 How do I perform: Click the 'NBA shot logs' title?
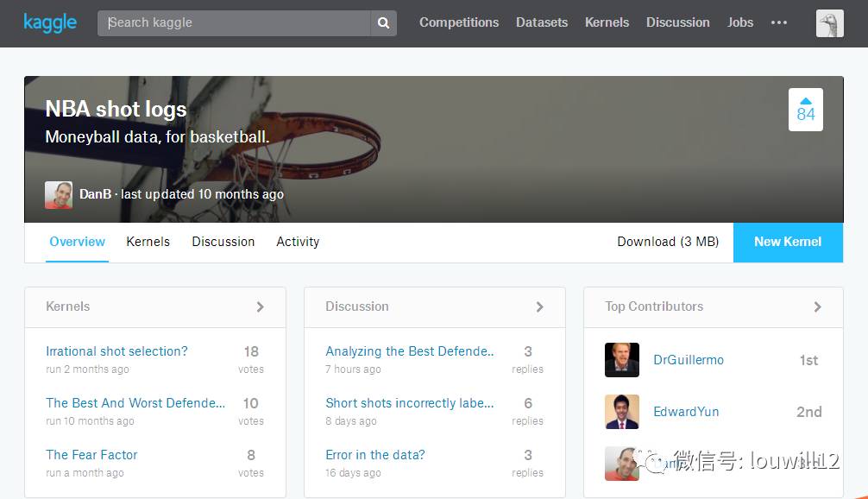coord(116,109)
